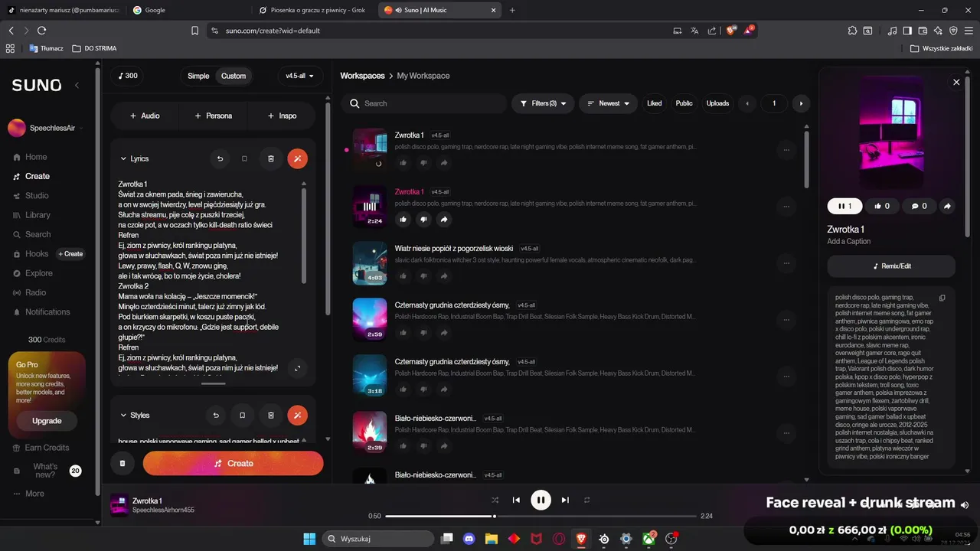Open more options for Wiatr niesie popiół song
980x551 pixels.
[x=786, y=263]
